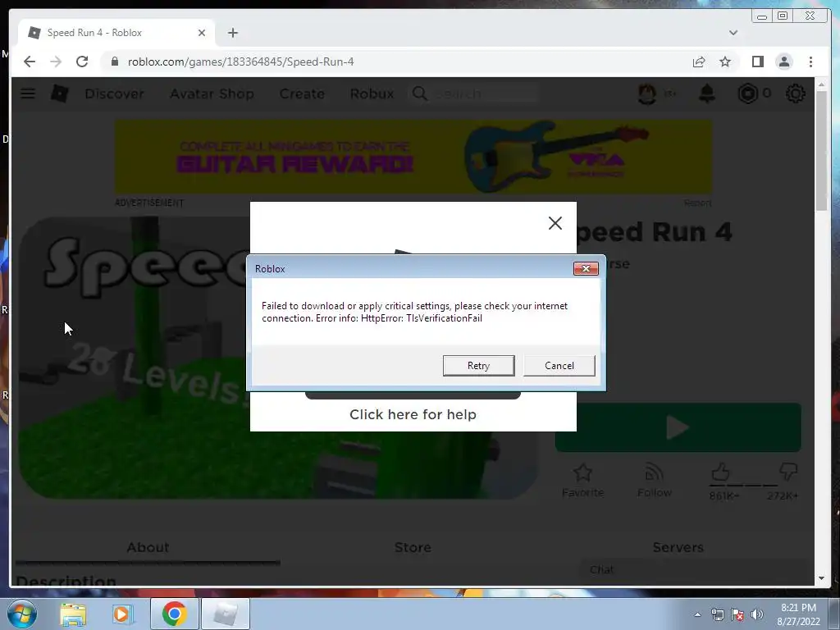
Task: Click the Roblox logo home icon
Action: pyautogui.click(x=59, y=94)
